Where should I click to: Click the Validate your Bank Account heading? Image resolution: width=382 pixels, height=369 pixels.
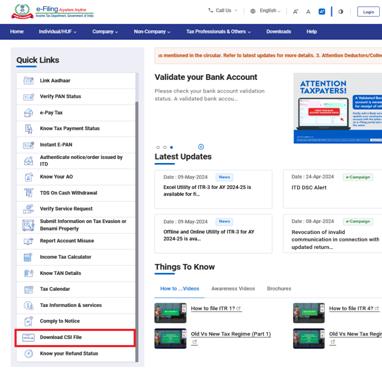[206, 77]
